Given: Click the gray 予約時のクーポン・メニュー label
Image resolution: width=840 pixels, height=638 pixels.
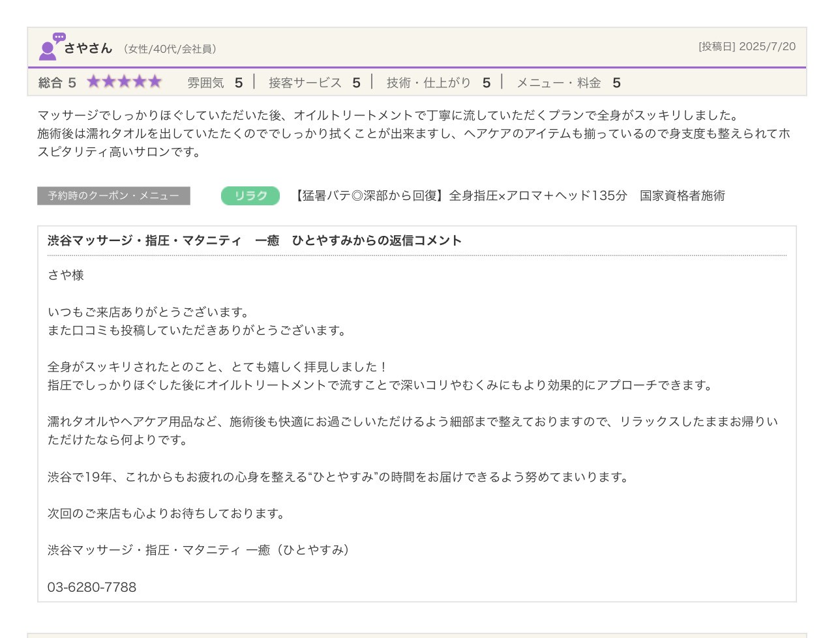Looking at the screenshot, I should [113, 196].
